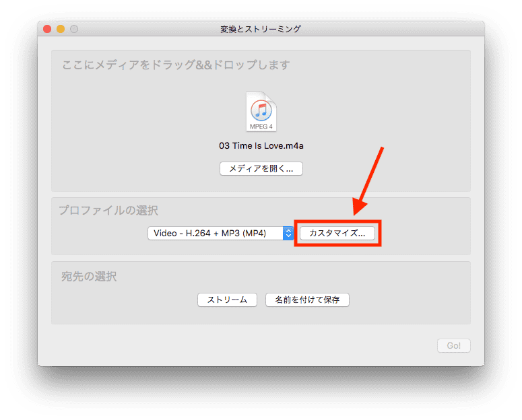The width and height of the screenshot is (522, 420).
Task: Click the window title 変換とストリーミング
Action: coord(261,29)
